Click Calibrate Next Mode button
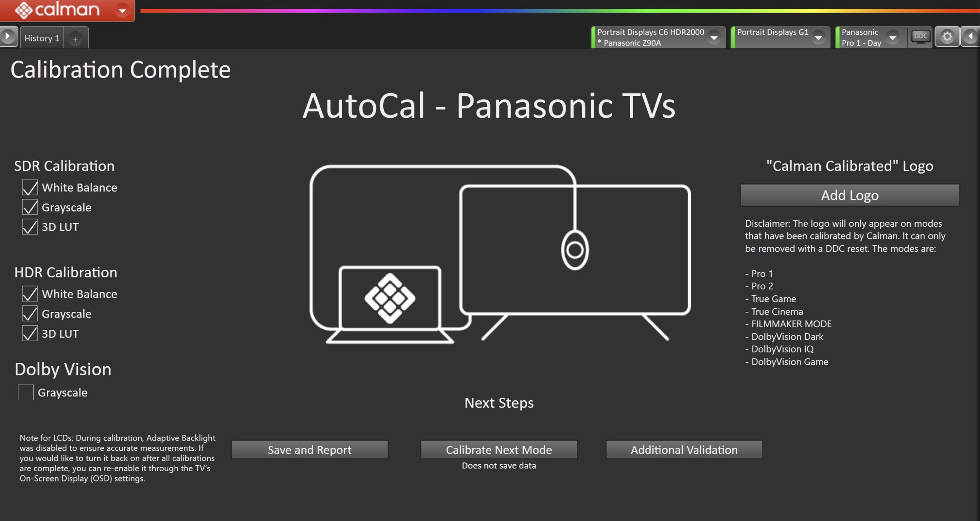 coord(499,449)
